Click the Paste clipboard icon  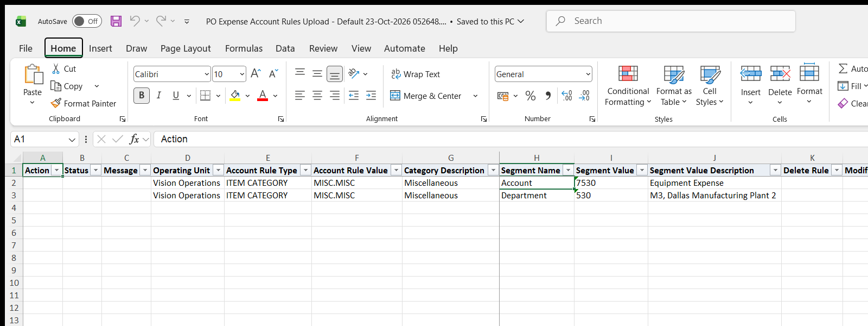pos(33,74)
